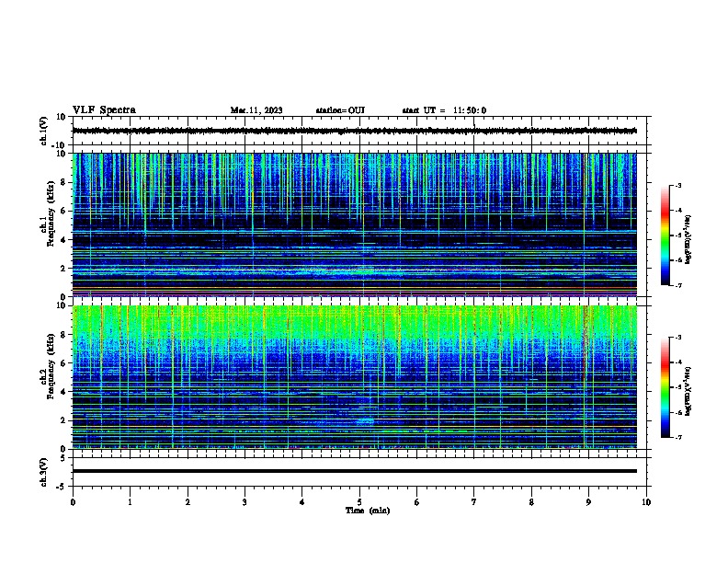The height and width of the screenshot is (563, 728).
Task: Click the time axis tick label "8"
Action: [531, 502]
